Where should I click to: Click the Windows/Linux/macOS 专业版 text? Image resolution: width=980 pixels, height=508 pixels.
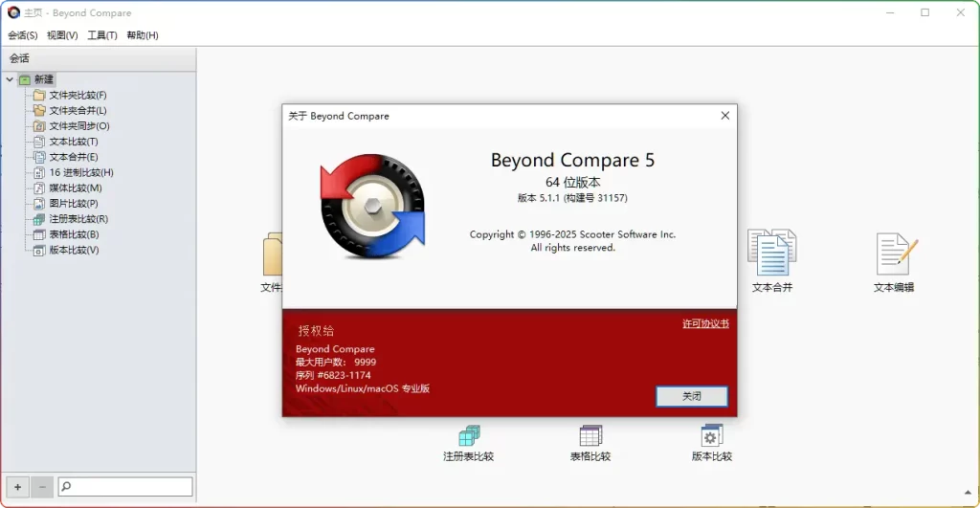(363, 388)
